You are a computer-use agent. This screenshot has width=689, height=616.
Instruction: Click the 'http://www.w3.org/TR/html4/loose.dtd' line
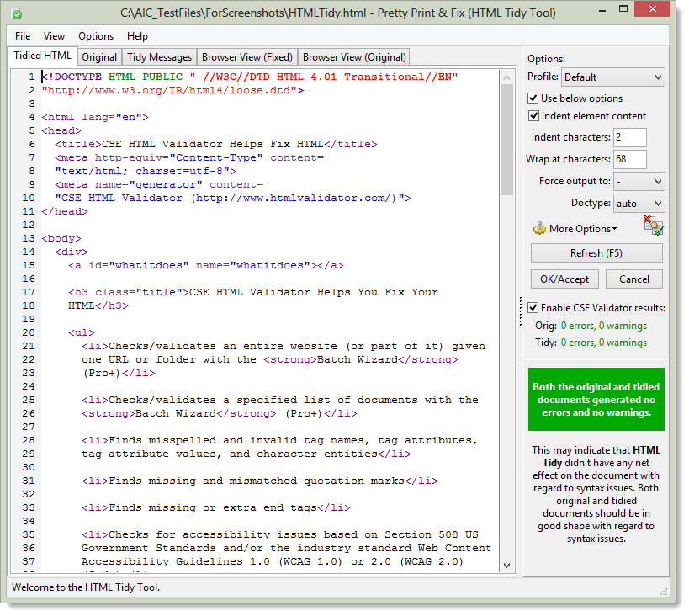(x=172, y=91)
